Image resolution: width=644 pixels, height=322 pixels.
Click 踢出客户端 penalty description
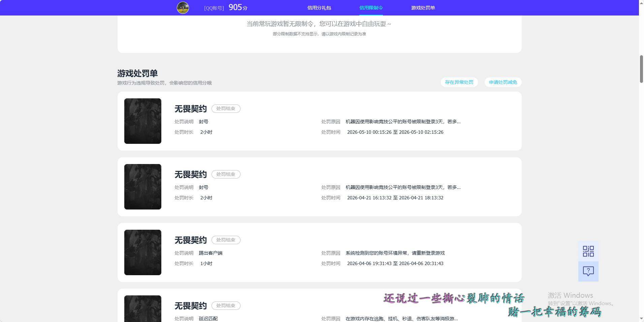(211, 253)
